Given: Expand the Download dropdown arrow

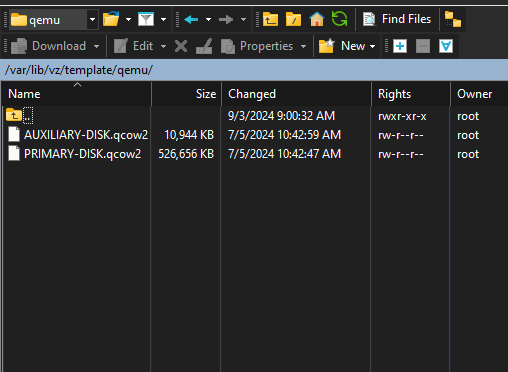Looking at the screenshot, I should (x=96, y=46).
